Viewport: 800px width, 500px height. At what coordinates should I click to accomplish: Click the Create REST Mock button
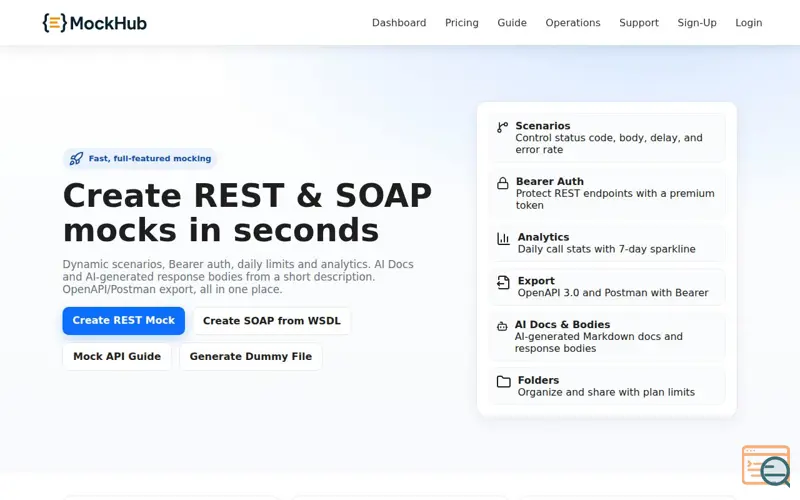123,320
